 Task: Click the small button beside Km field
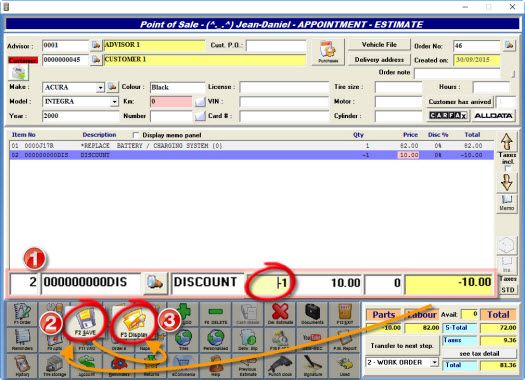(200, 101)
